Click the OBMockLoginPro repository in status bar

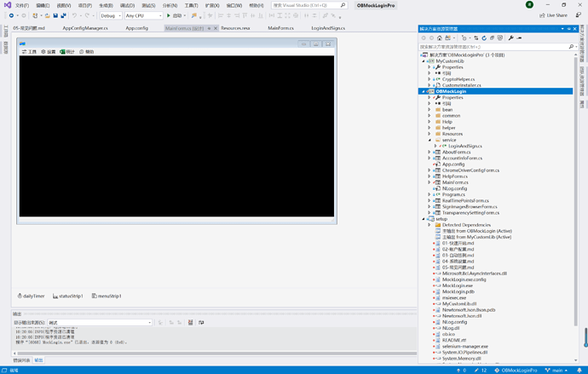tap(516, 371)
